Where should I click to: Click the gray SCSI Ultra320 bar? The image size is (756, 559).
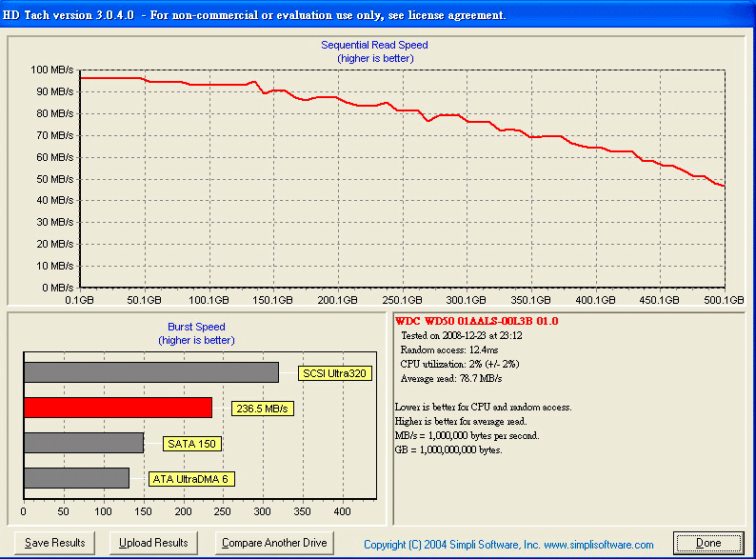pyautogui.click(x=150, y=372)
